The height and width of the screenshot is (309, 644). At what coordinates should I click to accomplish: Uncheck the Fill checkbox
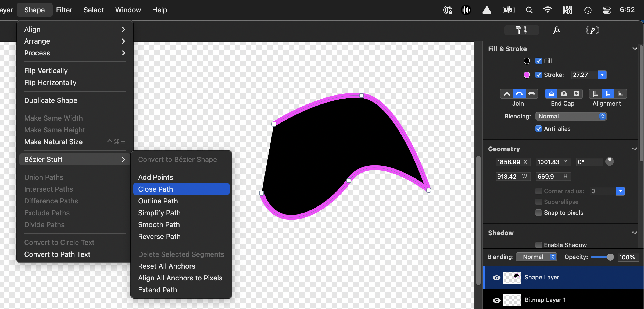pos(538,61)
